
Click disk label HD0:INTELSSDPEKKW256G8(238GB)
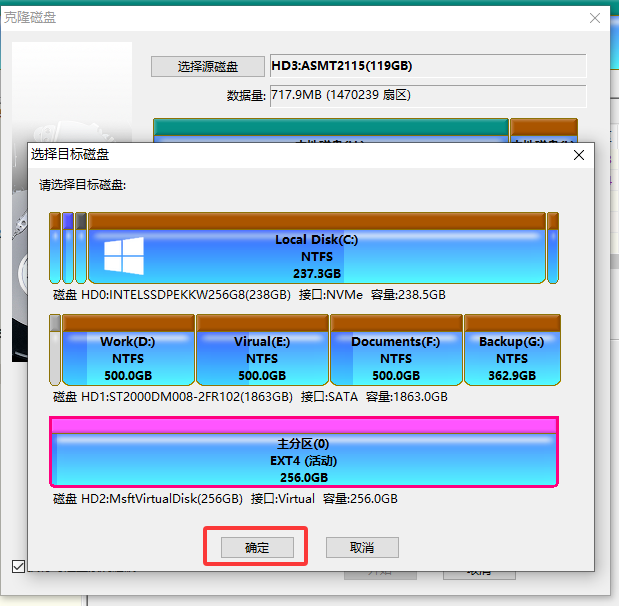coord(186,295)
